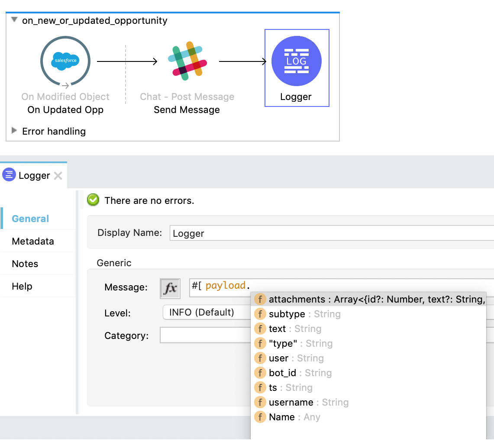Click the Logger LOG icon in the flow

(296, 61)
